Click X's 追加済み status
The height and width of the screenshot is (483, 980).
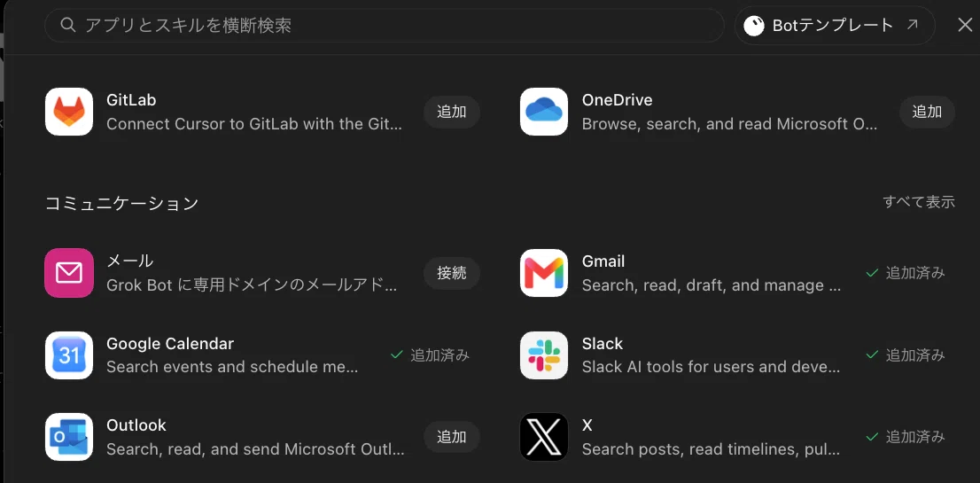[x=906, y=437]
